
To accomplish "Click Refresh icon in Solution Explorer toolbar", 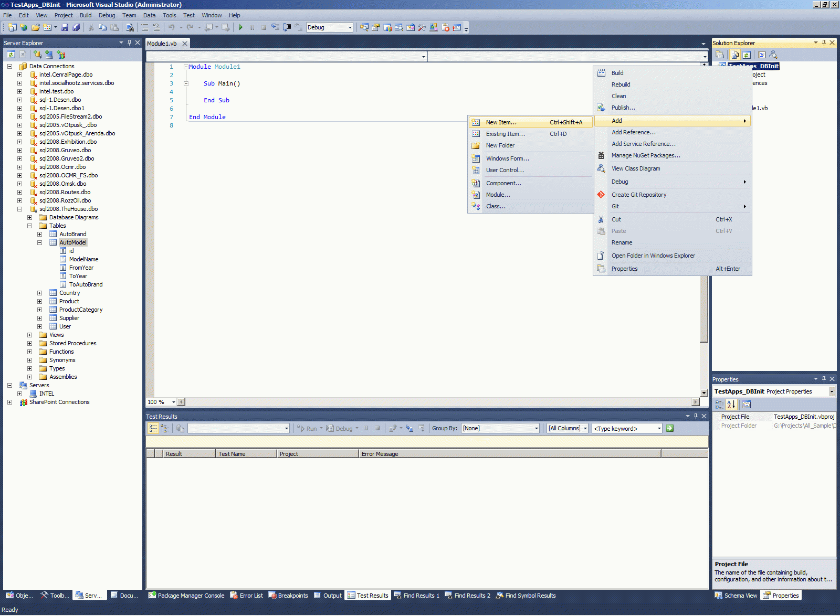I will click(x=746, y=55).
